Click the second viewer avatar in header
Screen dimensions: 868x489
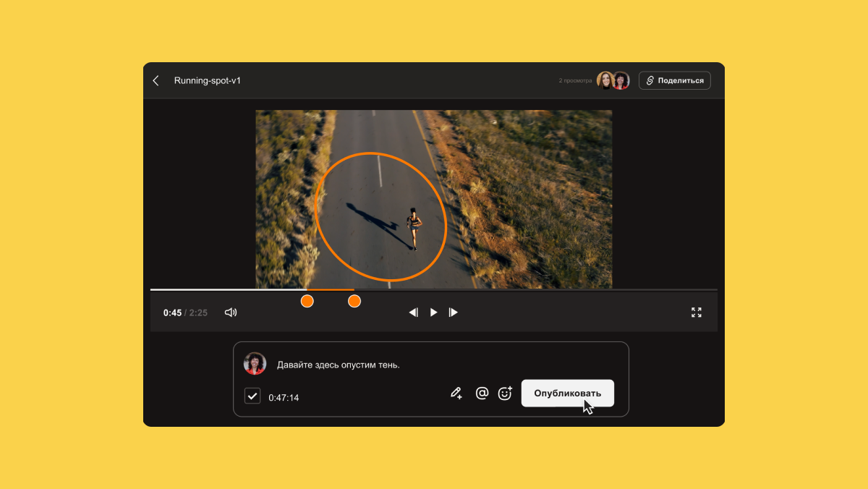click(621, 80)
